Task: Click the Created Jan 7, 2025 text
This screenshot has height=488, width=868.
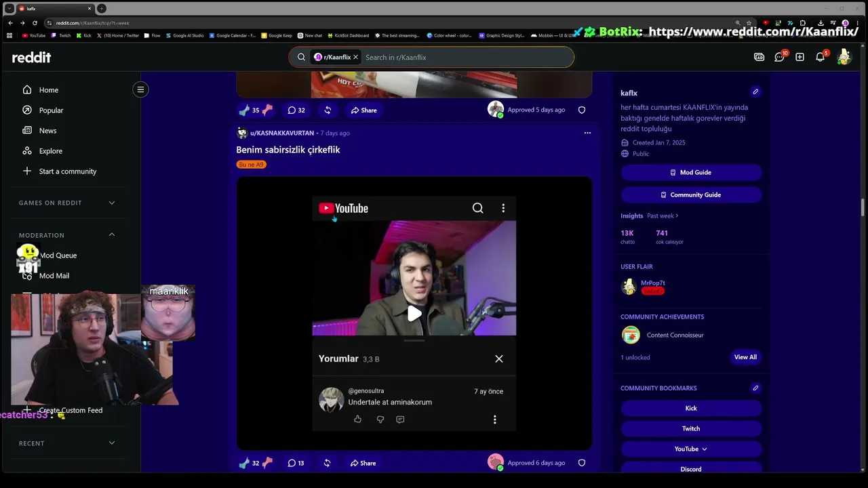Action: pos(658,143)
